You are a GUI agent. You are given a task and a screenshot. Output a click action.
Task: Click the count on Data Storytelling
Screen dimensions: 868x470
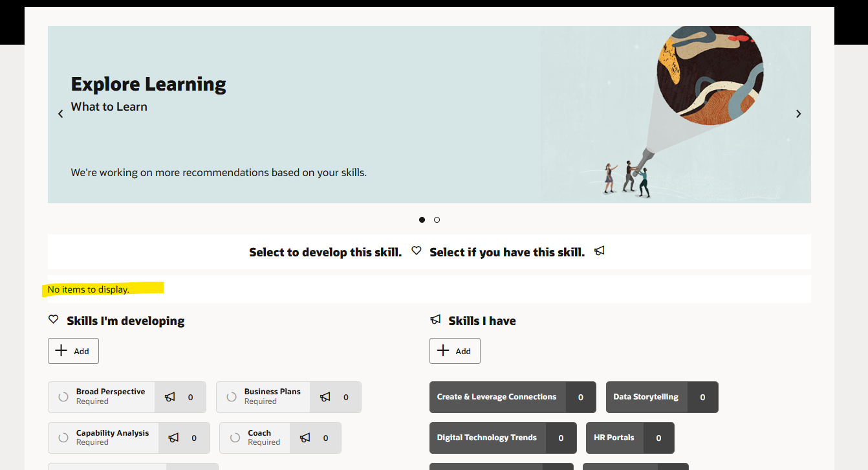[x=702, y=397]
